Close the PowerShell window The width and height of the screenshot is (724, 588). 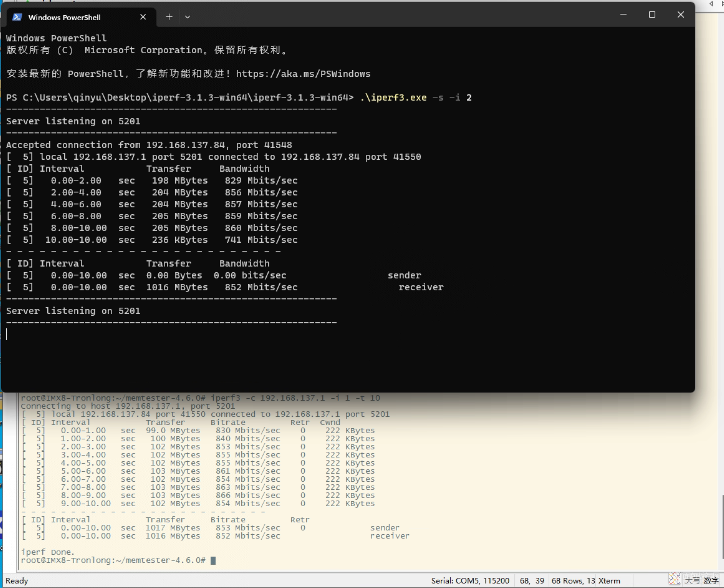coord(681,15)
